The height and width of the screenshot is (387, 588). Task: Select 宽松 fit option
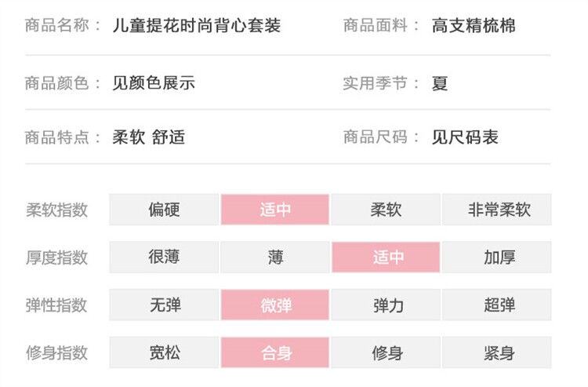point(164,353)
